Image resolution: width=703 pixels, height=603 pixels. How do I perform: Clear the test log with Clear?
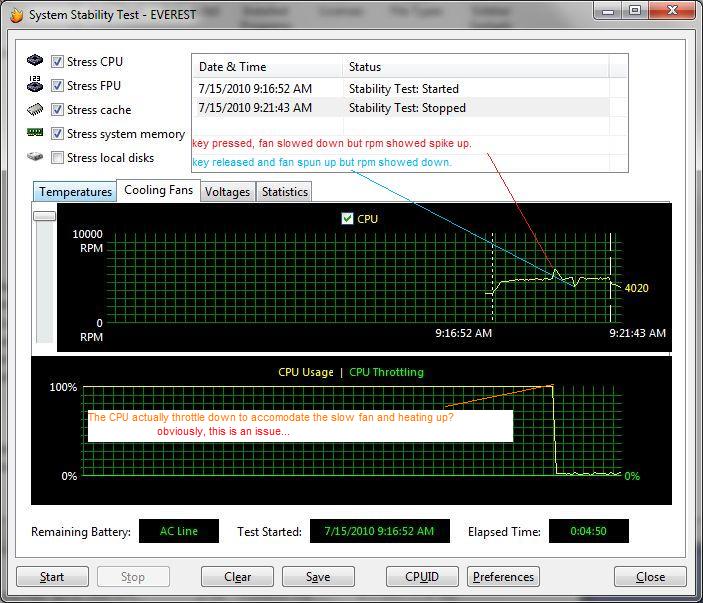tap(237, 577)
